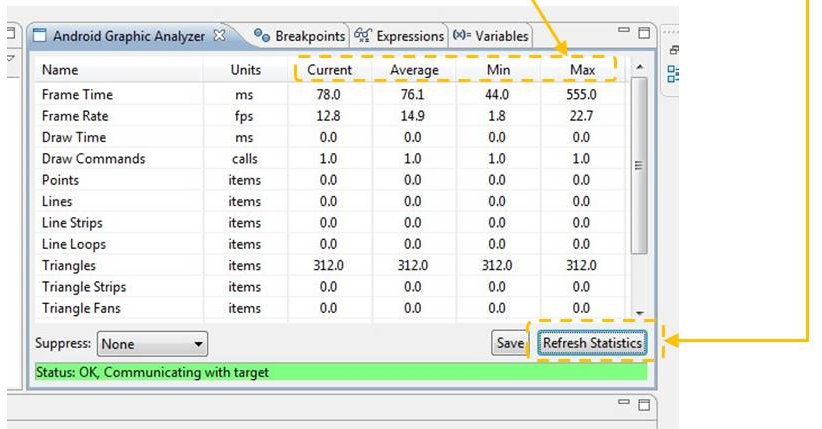
Task: Click the icon in the right side panel
Action: 673,74
